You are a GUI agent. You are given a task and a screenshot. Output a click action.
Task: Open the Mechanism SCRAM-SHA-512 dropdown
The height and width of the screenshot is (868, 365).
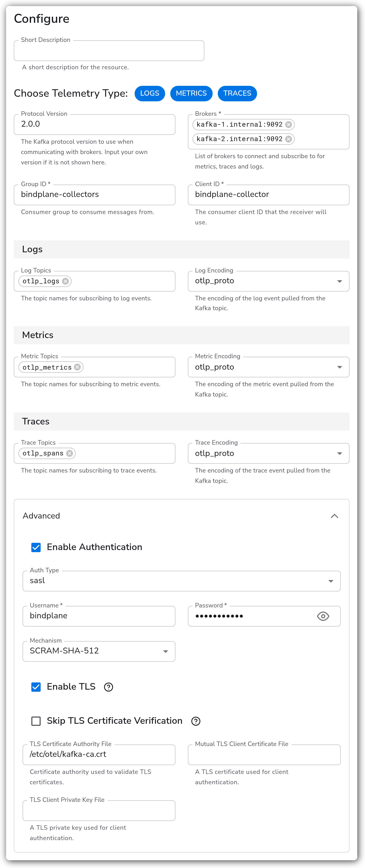[99, 651]
